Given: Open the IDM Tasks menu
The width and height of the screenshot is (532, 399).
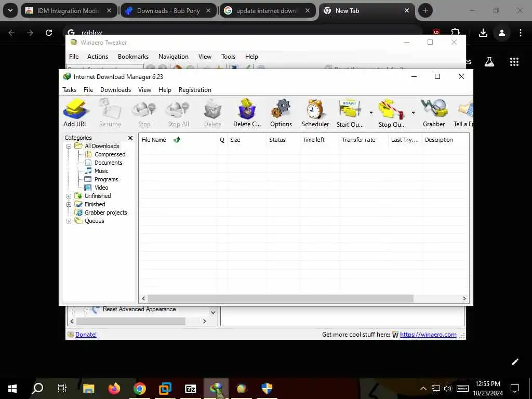Looking at the screenshot, I should 69,90.
